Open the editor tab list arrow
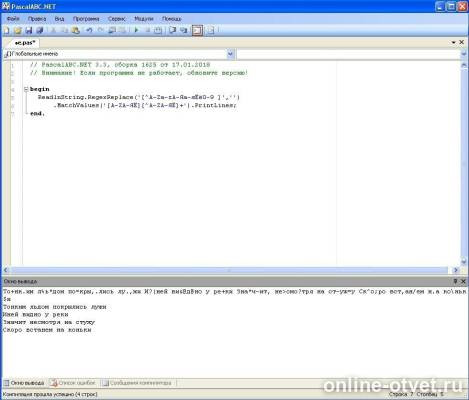The height and width of the screenshot is (400, 469). pos(454,42)
